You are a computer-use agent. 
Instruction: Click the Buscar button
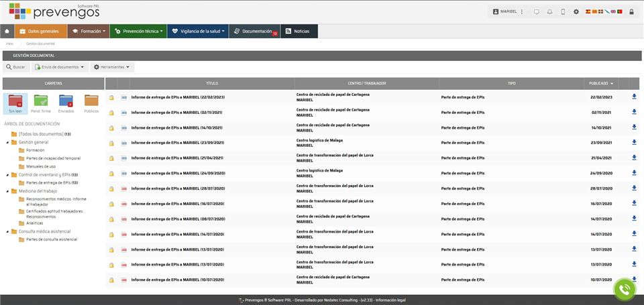click(16, 67)
